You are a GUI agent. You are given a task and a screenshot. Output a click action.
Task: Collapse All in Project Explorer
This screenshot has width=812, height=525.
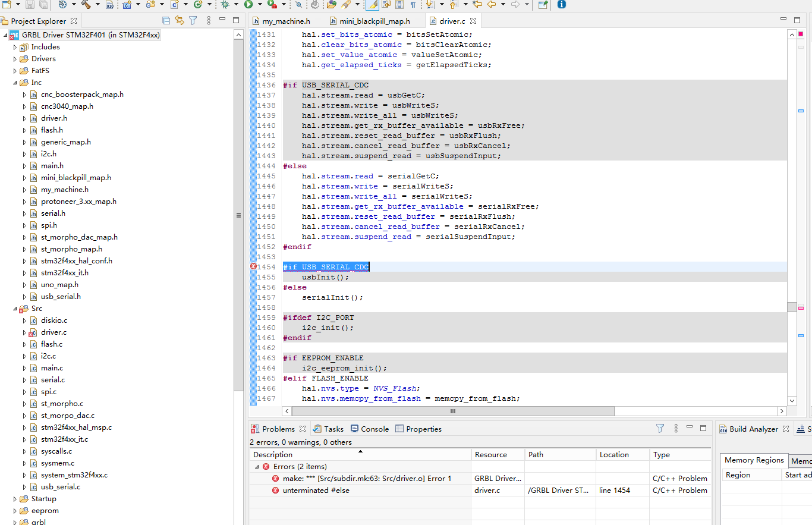[x=166, y=21]
